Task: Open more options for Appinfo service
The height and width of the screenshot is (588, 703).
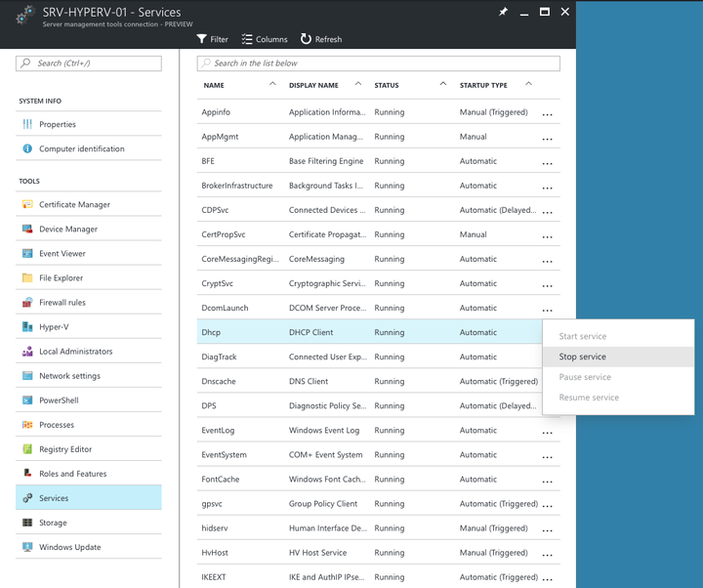Action: click(x=547, y=114)
